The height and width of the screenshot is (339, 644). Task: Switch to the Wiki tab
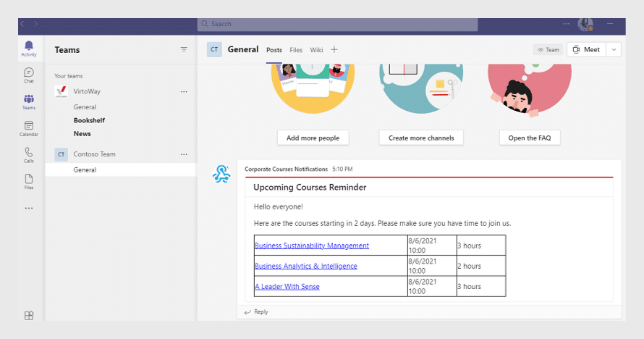click(x=316, y=50)
